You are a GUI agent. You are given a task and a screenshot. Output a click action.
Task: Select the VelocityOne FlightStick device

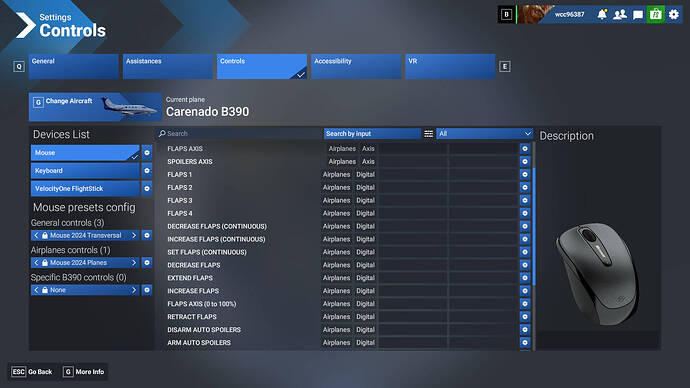coord(85,189)
